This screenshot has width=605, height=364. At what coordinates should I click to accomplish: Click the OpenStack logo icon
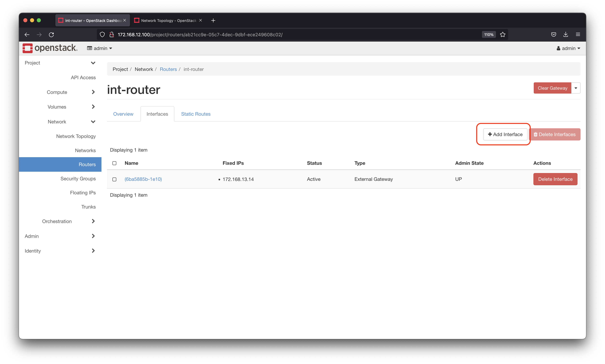pyautogui.click(x=27, y=48)
